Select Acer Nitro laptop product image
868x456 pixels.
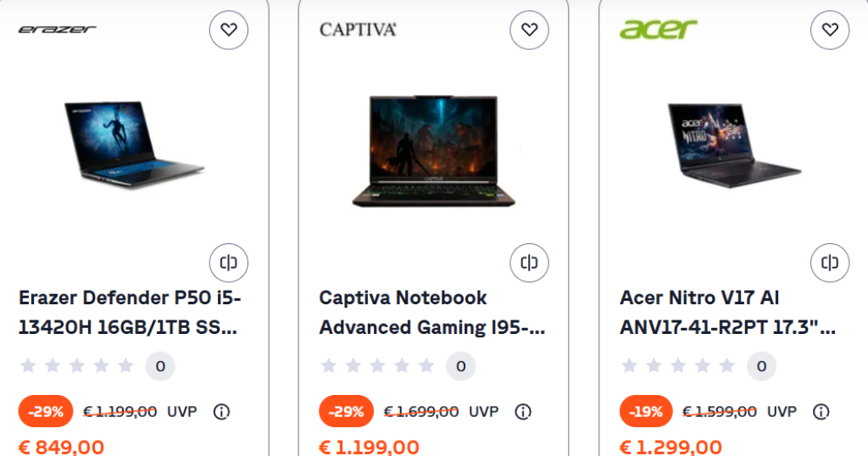click(x=734, y=144)
